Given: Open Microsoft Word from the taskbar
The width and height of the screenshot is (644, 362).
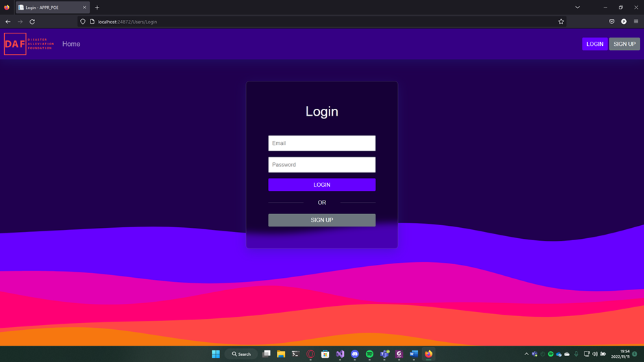Looking at the screenshot, I should point(414,354).
